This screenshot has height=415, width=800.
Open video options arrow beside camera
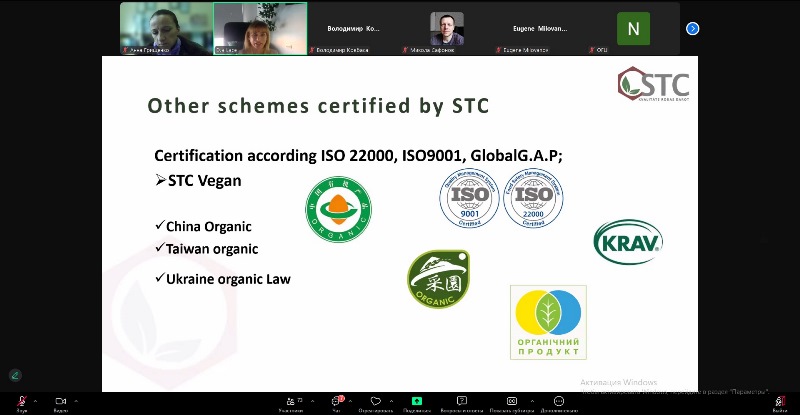point(77,398)
